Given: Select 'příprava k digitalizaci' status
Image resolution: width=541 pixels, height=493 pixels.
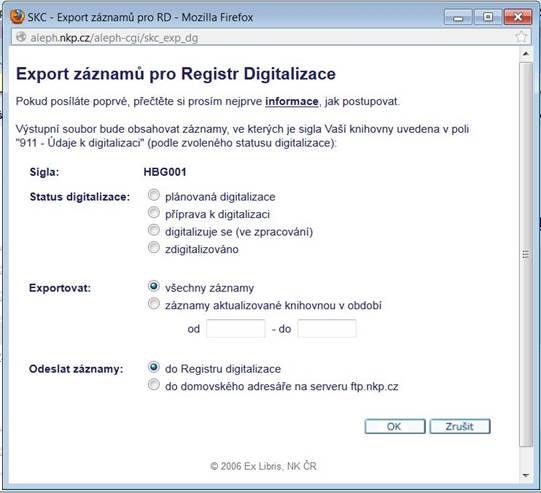Looking at the screenshot, I should pyautogui.click(x=154, y=212).
